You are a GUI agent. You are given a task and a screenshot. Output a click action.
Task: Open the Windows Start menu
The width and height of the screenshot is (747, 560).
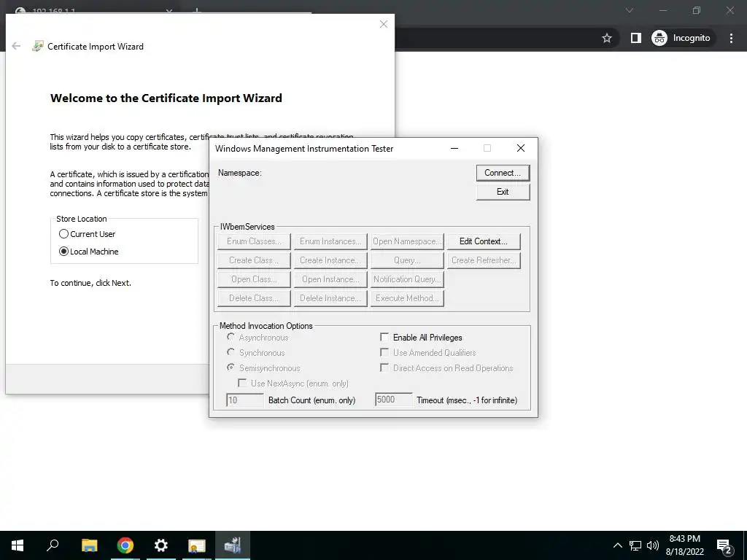18,545
